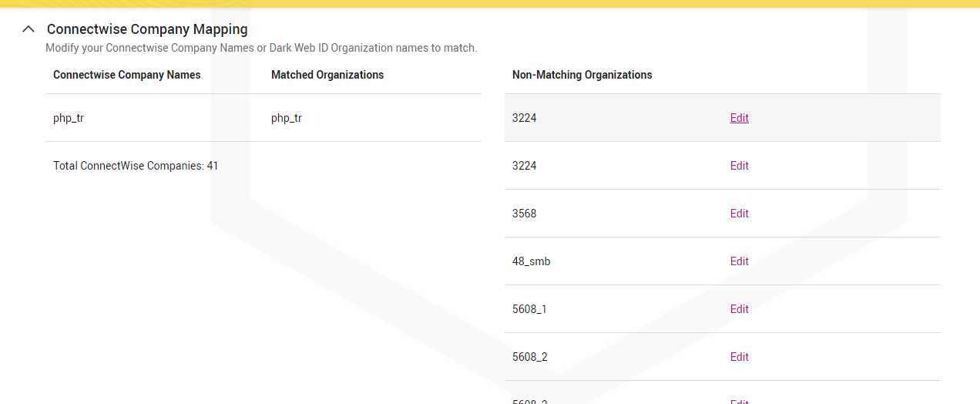Image resolution: width=980 pixels, height=404 pixels.
Task: Click Edit on the highlighted 3224 row
Action: [739, 118]
